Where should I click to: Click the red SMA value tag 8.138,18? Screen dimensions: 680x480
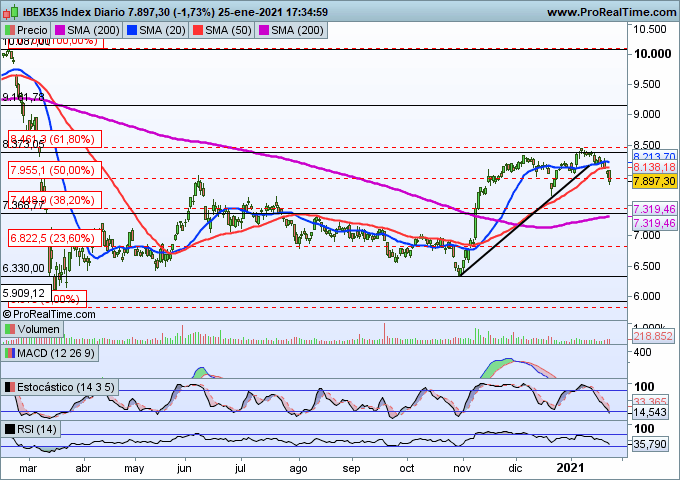coord(654,167)
